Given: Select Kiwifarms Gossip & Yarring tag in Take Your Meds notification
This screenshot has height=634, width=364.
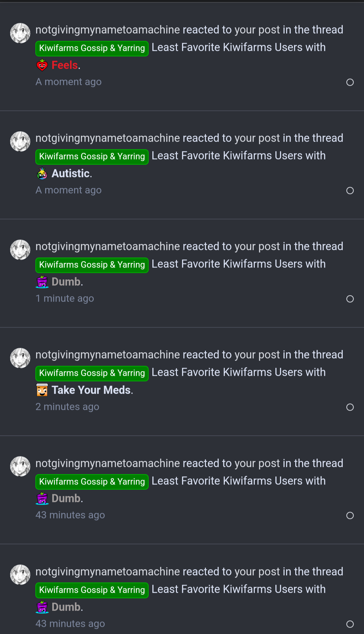Looking at the screenshot, I should point(92,373).
